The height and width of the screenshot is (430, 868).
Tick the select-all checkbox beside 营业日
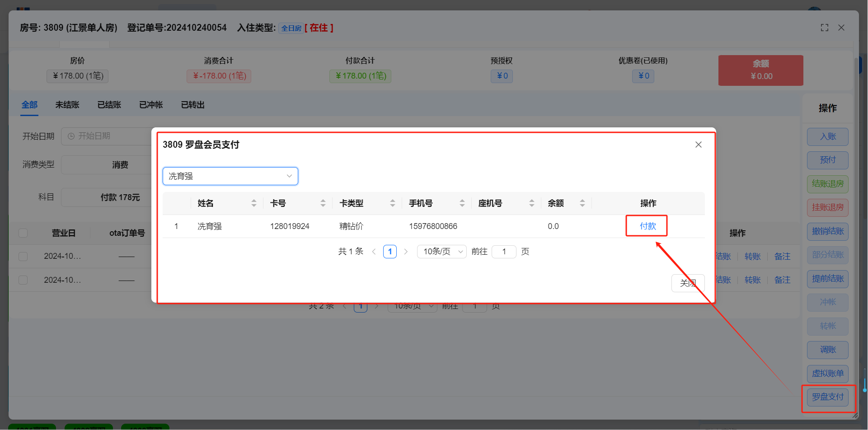coord(23,233)
